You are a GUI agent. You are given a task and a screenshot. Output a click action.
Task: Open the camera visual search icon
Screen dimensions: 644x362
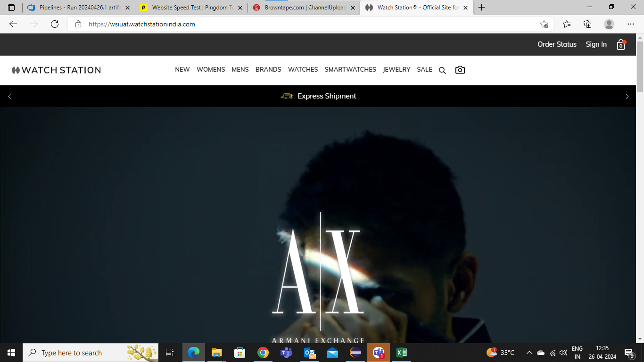pyautogui.click(x=460, y=70)
